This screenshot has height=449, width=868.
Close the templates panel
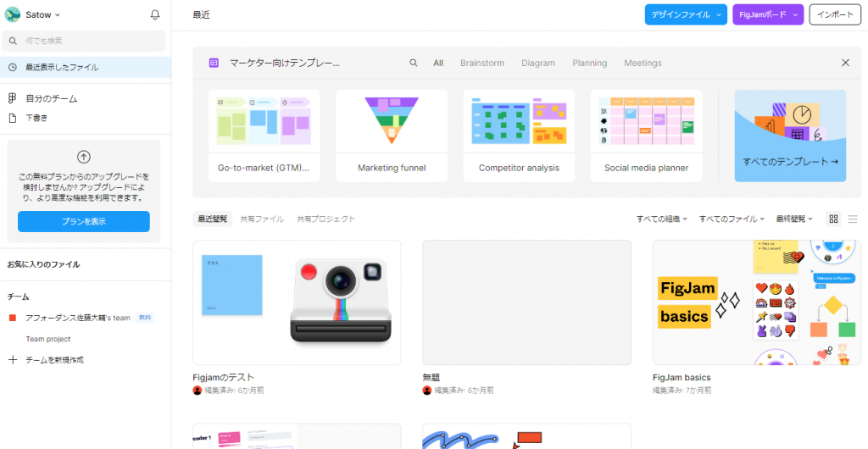point(845,63)
